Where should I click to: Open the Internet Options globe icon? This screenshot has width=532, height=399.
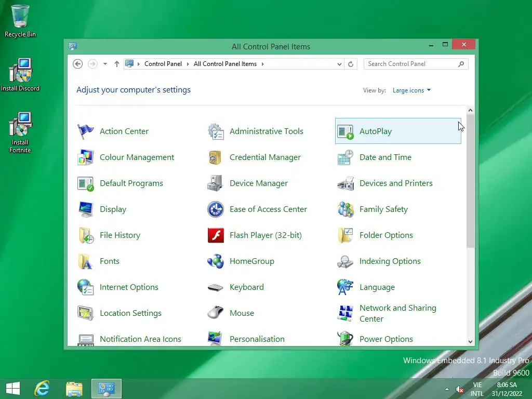point(86,287)
